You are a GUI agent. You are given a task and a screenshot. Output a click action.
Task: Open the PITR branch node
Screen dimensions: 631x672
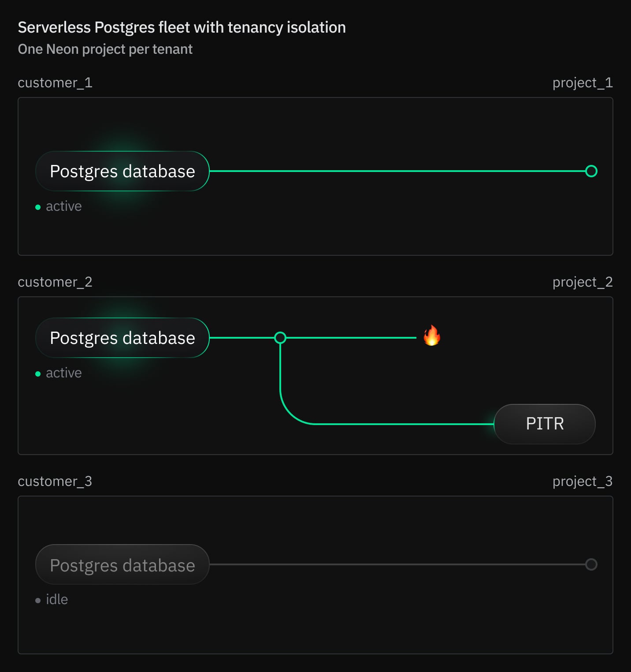pos(545,424)
